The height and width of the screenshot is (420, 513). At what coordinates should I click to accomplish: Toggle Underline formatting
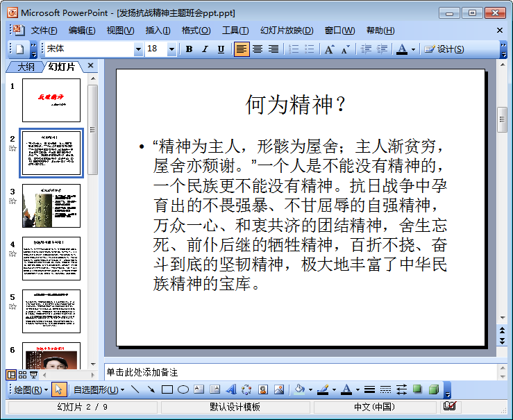221,49
